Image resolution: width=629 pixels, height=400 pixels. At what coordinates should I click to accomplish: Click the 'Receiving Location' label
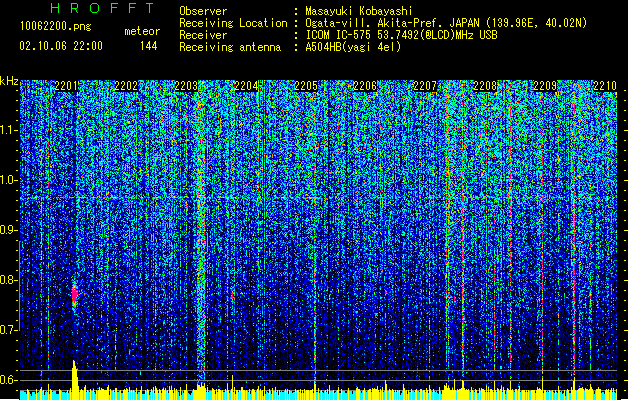pos(233,23)
